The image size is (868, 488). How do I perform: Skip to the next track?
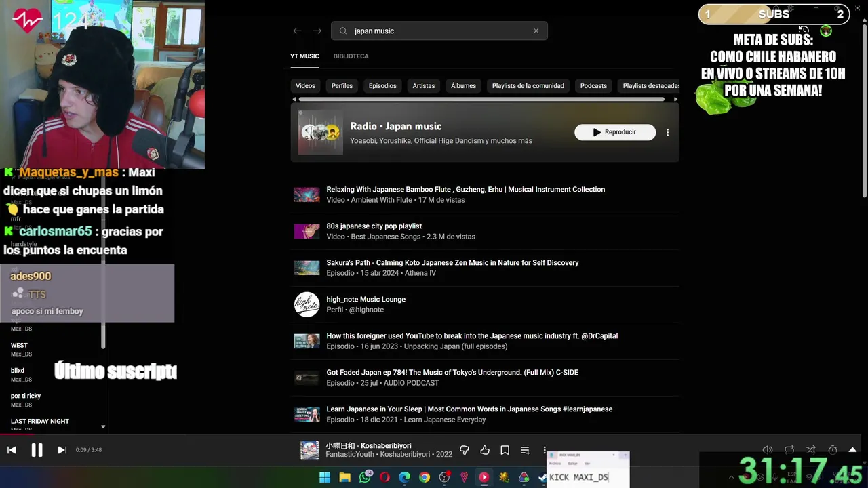click(62, 450)
